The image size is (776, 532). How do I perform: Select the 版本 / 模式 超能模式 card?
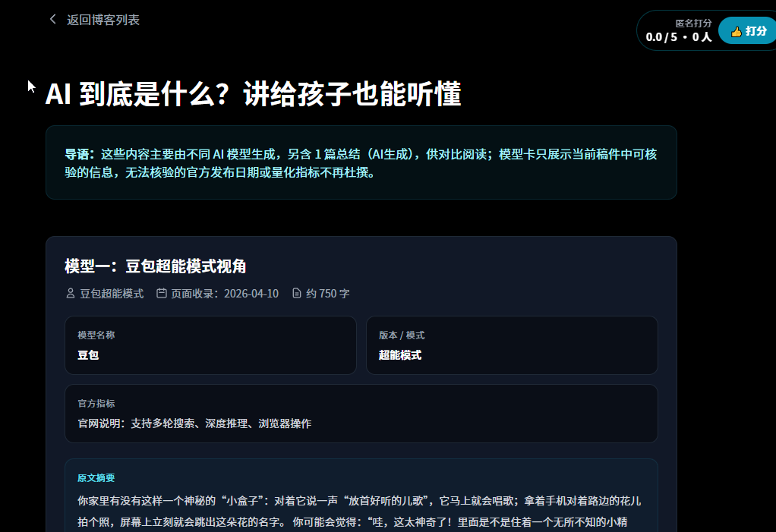(x=512, y=345)
